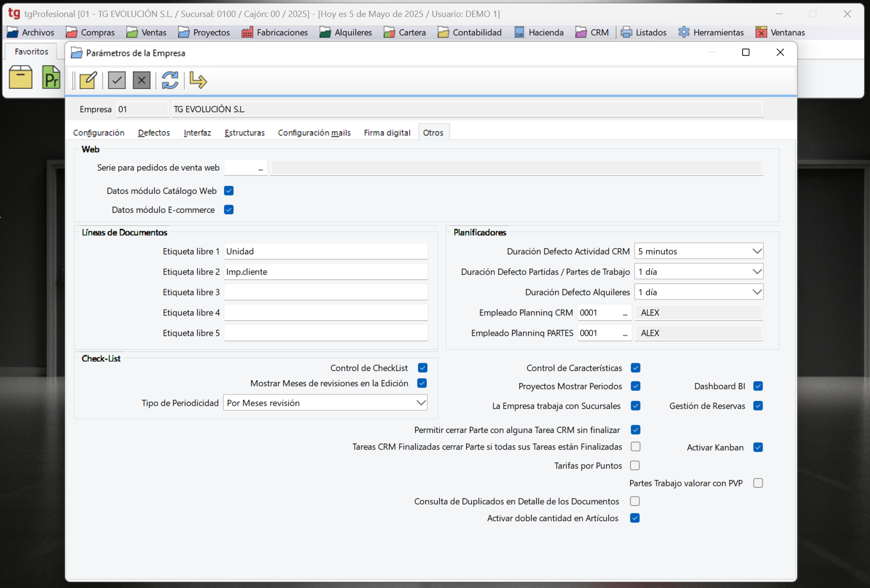Viewport: 870px width, 588px height.
Task: Click the Parámetros de la Empresa window folder icon
Action: pos(77,53)
